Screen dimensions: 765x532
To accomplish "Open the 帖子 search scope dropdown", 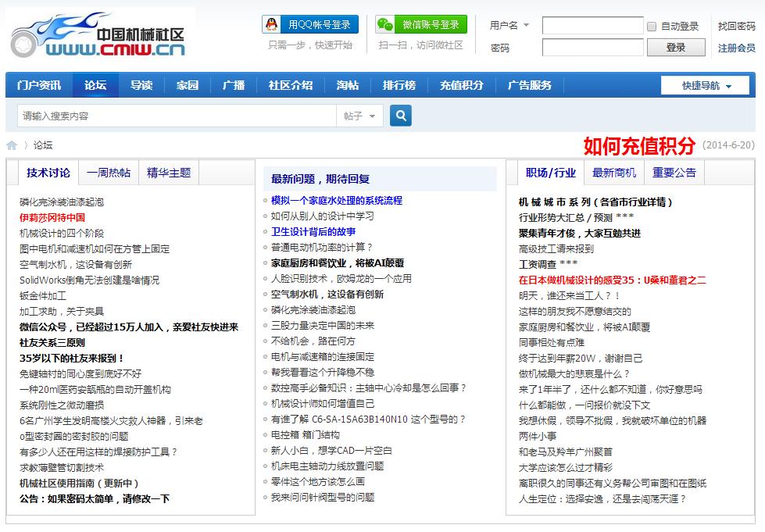I will coord(357,114).
